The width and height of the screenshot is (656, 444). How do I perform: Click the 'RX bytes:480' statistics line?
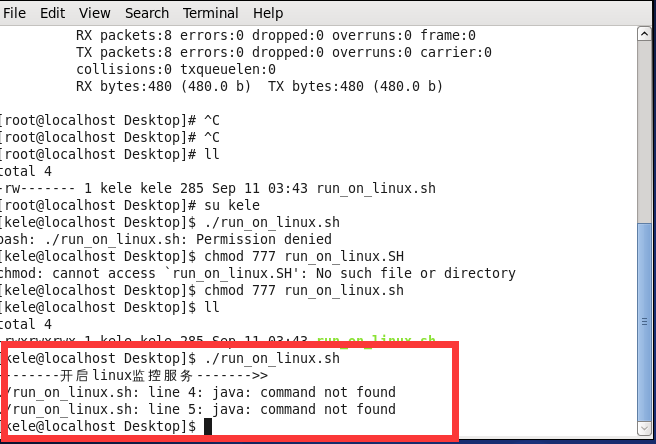pos(259,86)
